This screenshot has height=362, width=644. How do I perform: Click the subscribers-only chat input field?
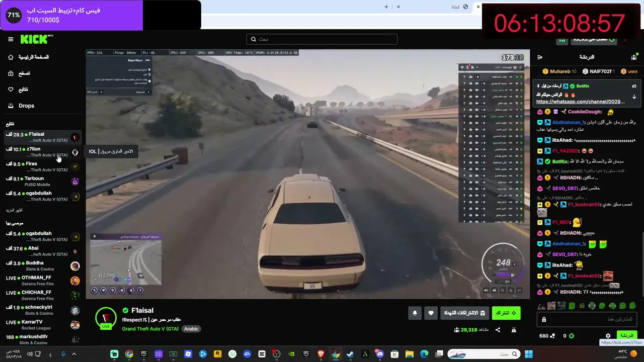587,319
